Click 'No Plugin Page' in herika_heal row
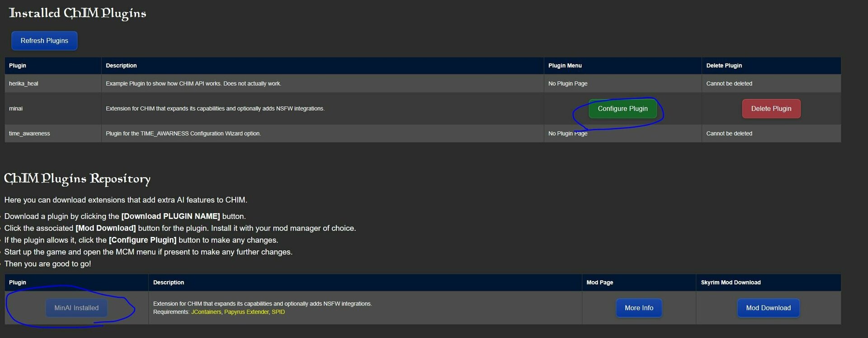The height and width of the screenshot is (338, 868). (568, 84)
